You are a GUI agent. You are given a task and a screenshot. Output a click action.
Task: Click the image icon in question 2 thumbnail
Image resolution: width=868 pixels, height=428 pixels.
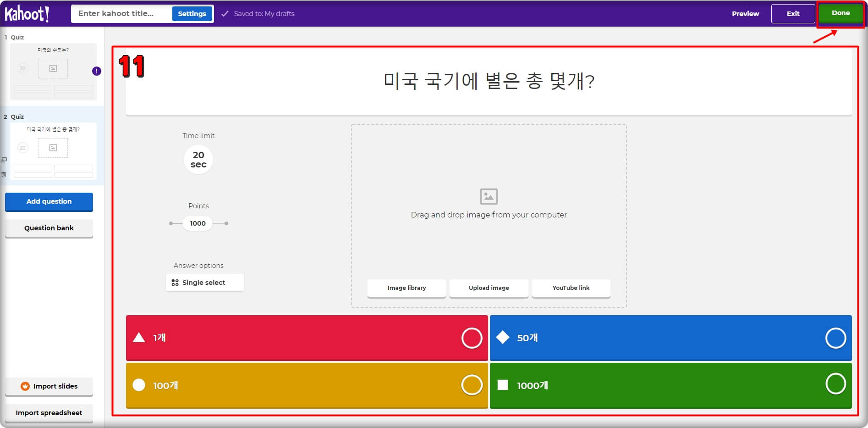[x=53, y=148]
